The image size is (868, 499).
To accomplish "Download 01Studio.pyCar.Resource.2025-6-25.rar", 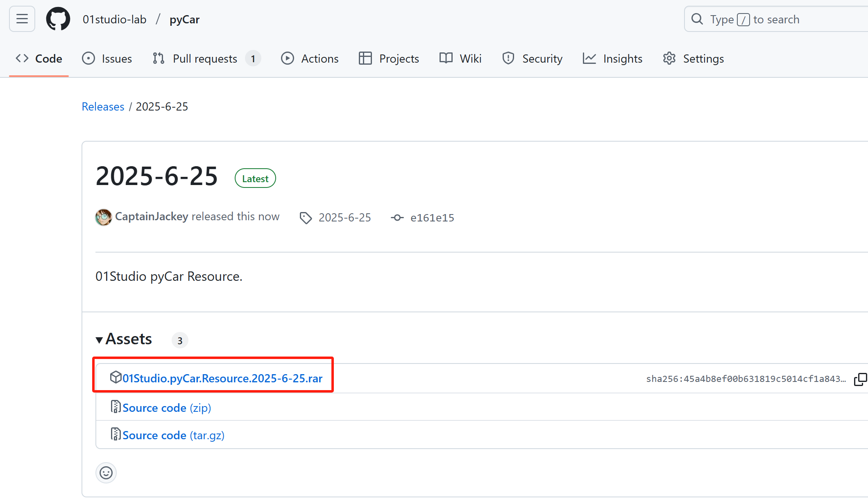I will 222,378.
